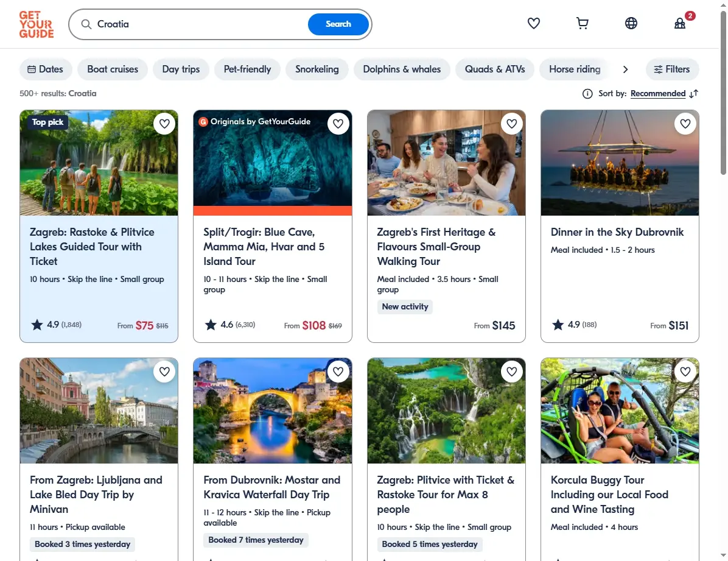728x561 pixels.
Task: Open the Dates picker chip
Action: 46,69
